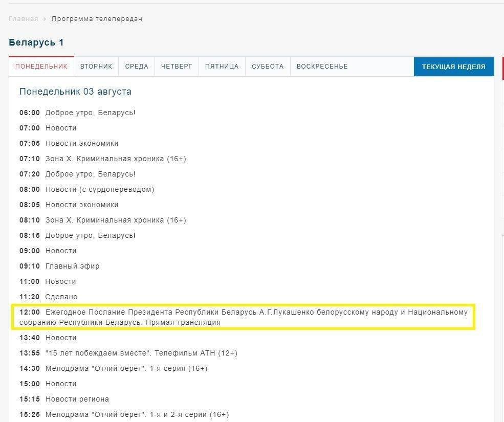Image resolution: width=504 pixels, height=422 pixels.
Task: Click the Программа телепередач breadcrumb
Action: pyautogui.click(x=97, y=19)
